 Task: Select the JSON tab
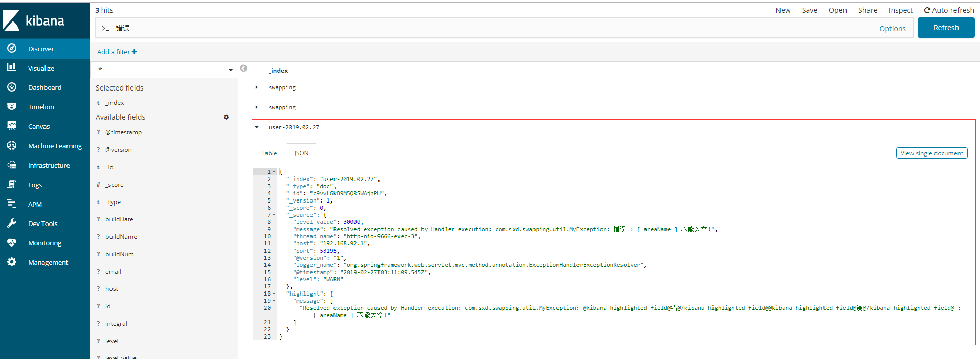(301, 153)
